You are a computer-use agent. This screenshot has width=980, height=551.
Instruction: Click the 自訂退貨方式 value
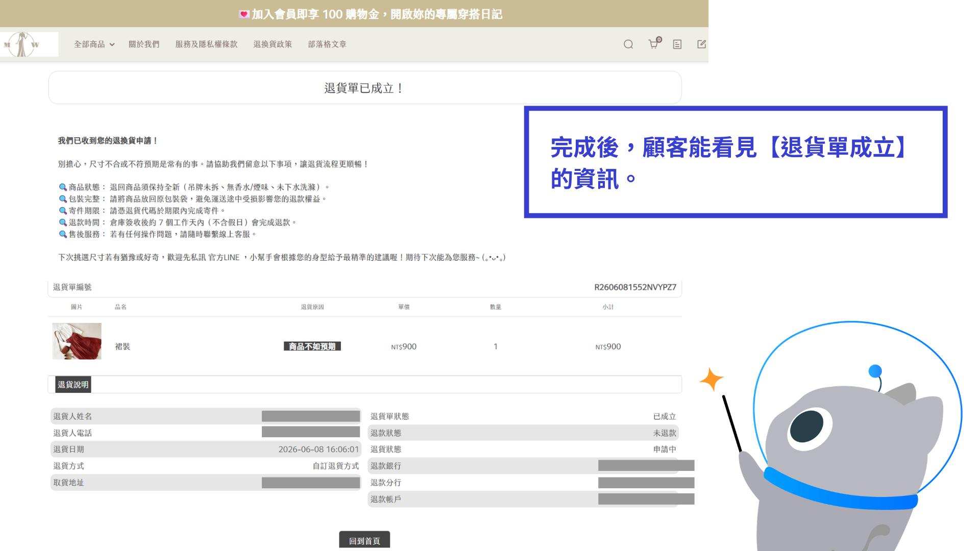tap(336, 466)
